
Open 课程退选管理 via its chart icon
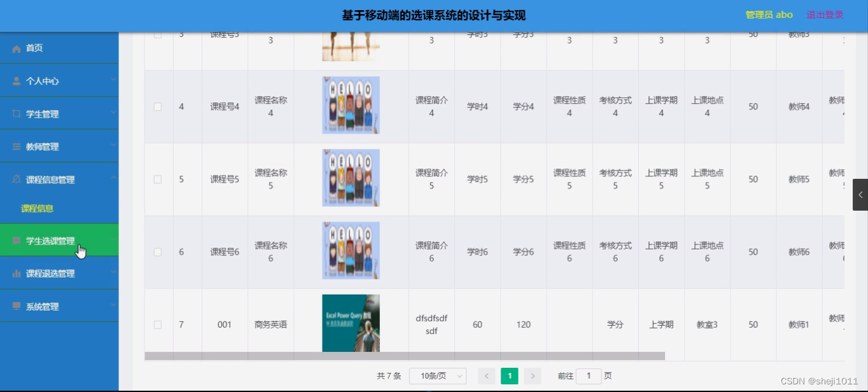point(17,272)
